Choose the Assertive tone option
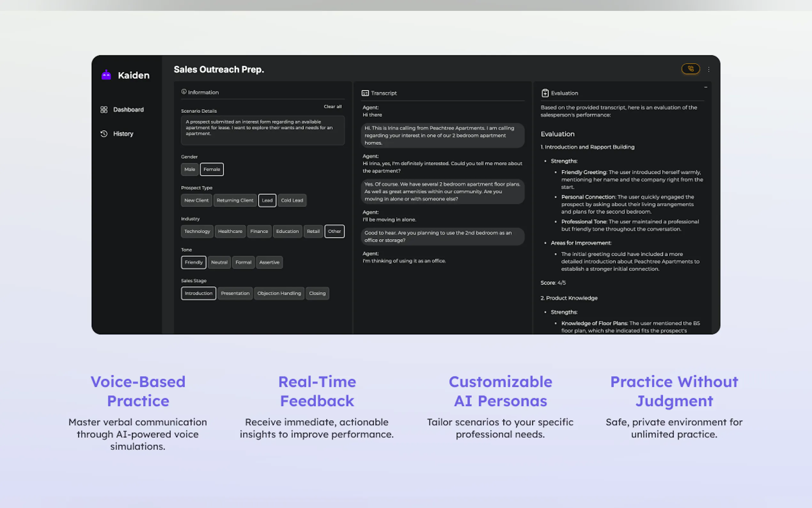This screenshot has height=508, width=812. coord(269,262)
